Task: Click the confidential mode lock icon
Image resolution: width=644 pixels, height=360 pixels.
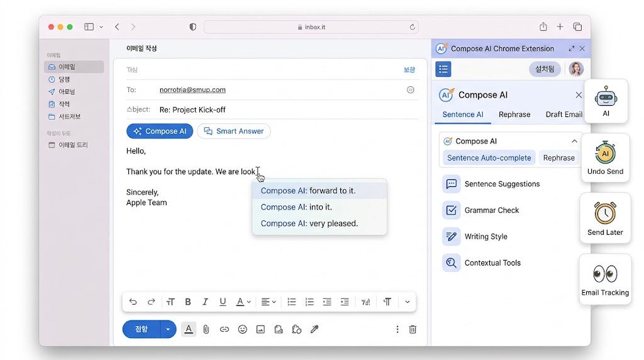Action: point(297,329)
